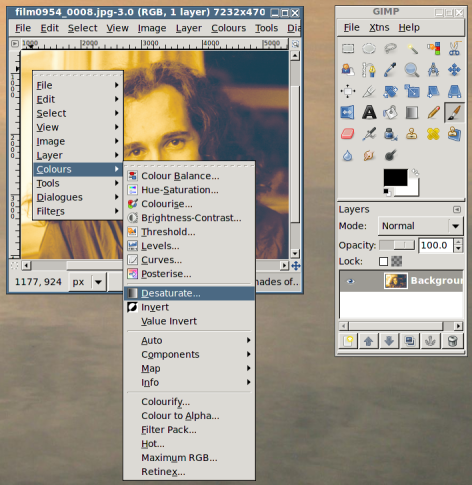Image resolution: width=472 pixels, height=485 pixels.
Task: Select the Airbrush tool
Action: coord(369,134)
